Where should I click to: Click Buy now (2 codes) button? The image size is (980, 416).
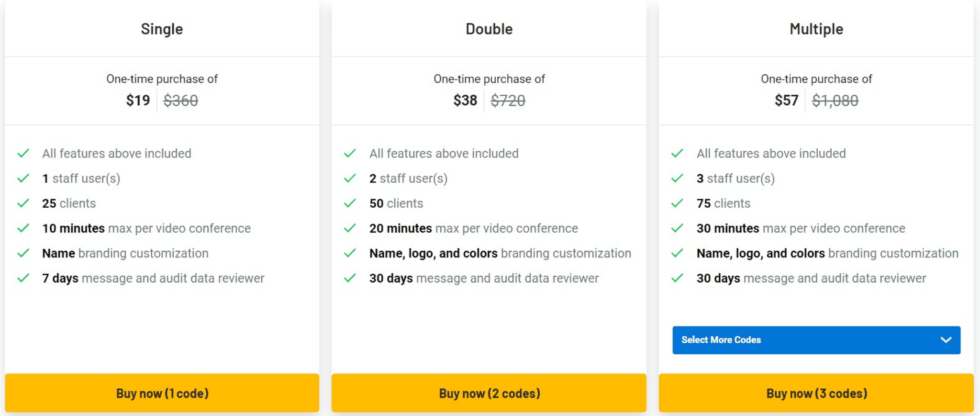tap(489, 393)
